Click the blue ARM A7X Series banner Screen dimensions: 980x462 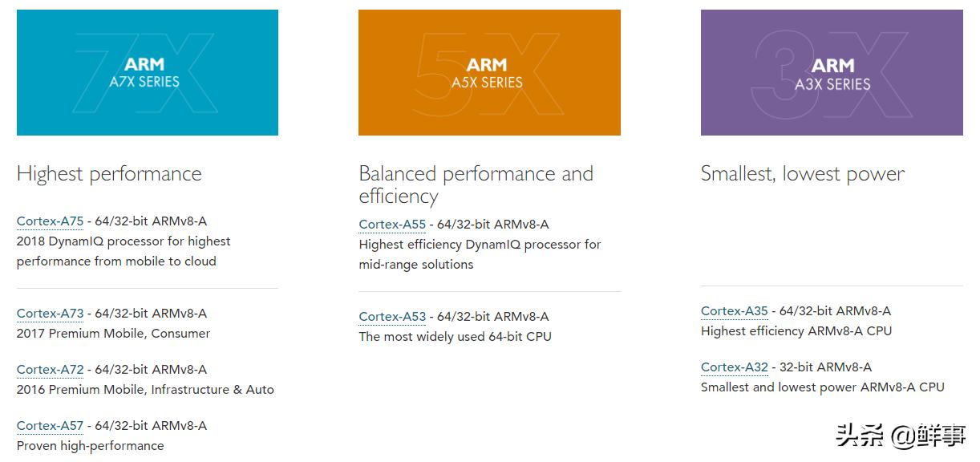[148, 72]
